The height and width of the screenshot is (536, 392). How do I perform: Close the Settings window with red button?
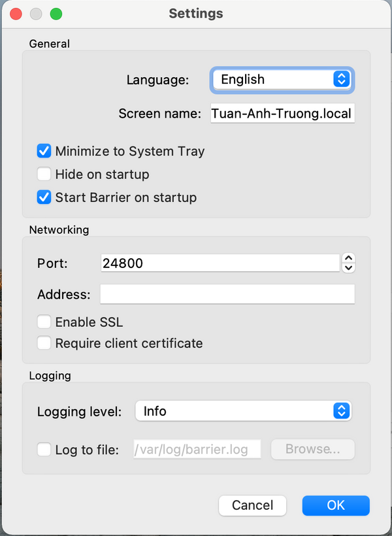point(16,14)
